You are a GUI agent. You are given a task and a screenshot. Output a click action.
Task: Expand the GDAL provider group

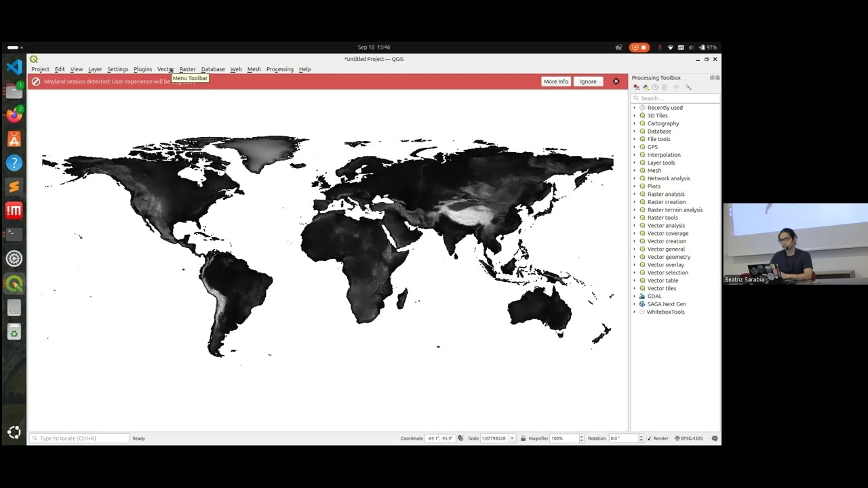635,296
